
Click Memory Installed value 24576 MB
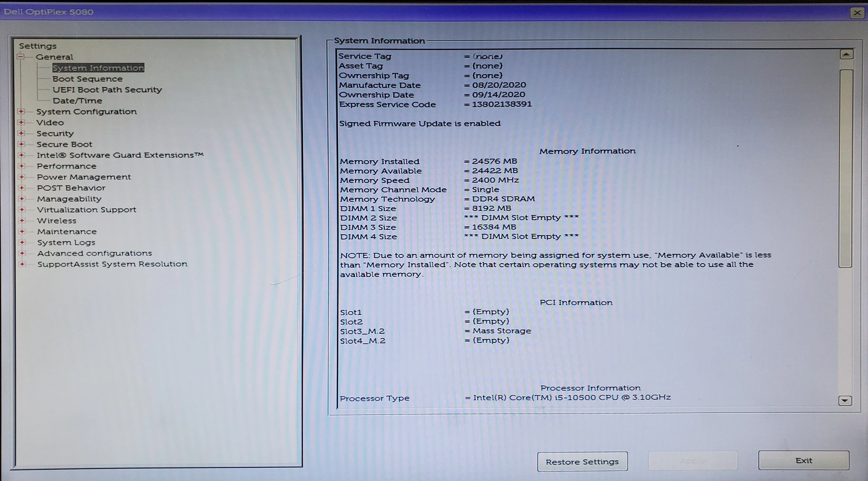(494, 161)
